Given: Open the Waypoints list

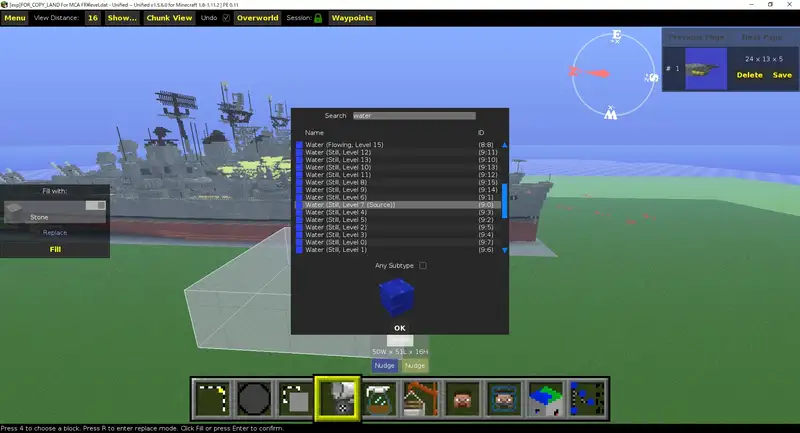Looking at the screenshot, I should 352,18.
